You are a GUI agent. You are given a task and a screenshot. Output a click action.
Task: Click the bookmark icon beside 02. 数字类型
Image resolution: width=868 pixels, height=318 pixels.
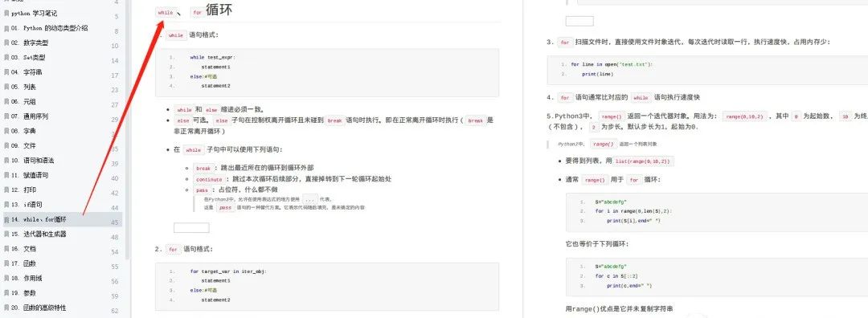coord(6,43)
